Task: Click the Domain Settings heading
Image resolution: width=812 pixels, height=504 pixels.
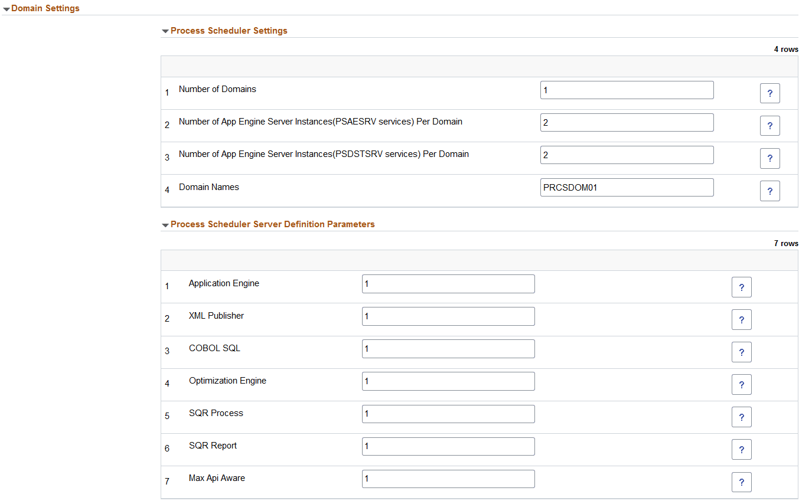Action: [x=45, y=8]
